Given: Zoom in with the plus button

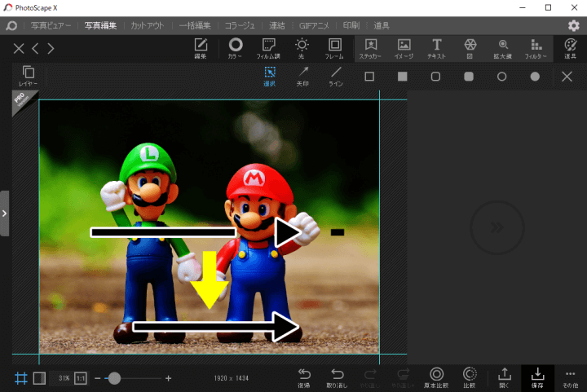Looking at the screenshot, I should tap(169, 378).
